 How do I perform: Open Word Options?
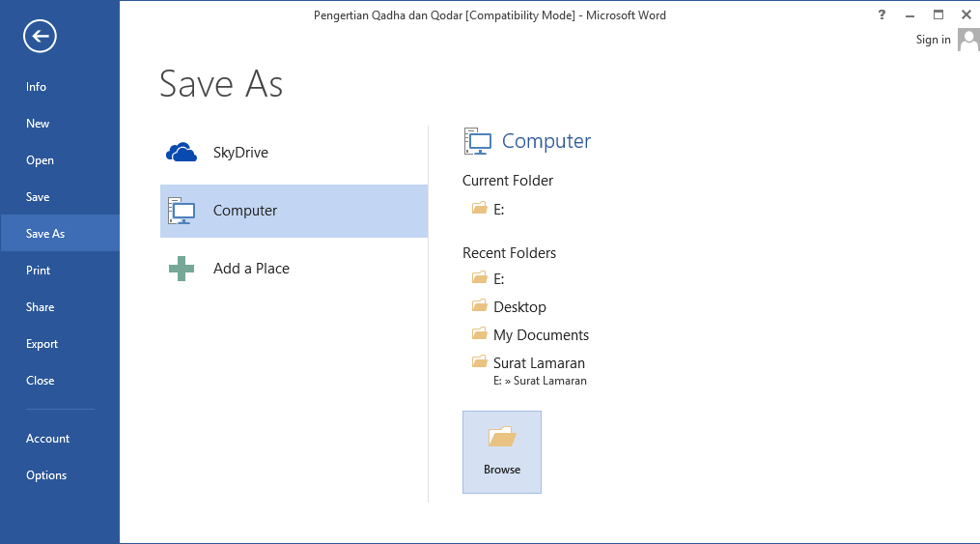coord(46,475)
